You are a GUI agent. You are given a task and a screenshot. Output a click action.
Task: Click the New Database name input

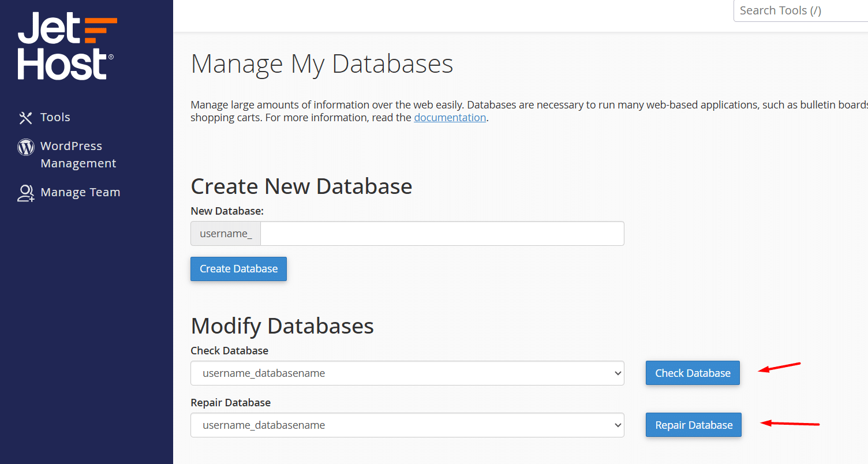tap(442, 234)
